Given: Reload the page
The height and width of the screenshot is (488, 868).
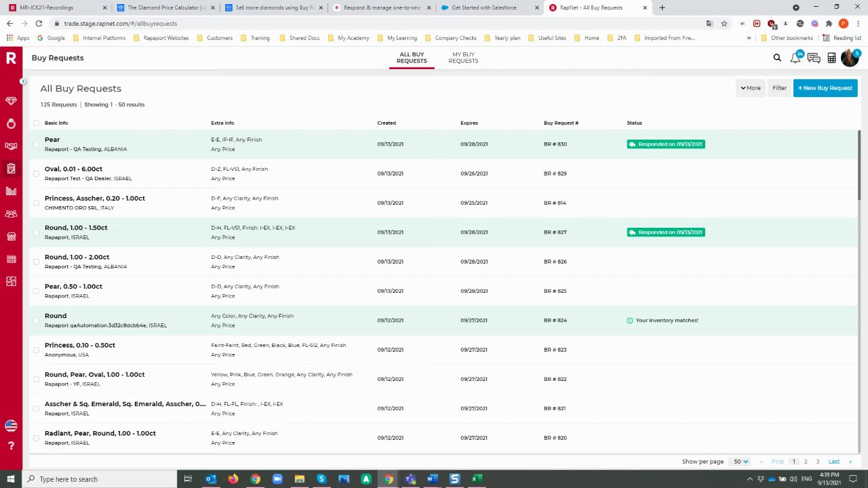Looking at the screenshot, I should (x=39, y=23).
